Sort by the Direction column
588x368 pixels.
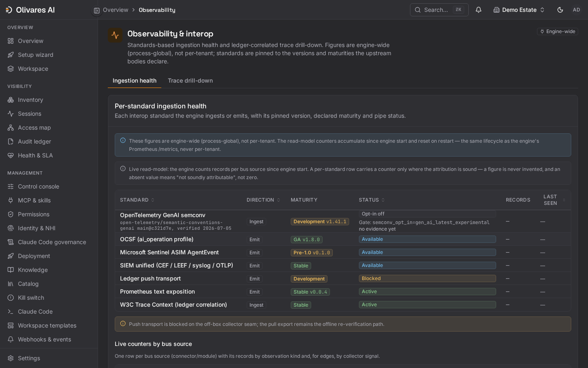click(x=263, y=200)
